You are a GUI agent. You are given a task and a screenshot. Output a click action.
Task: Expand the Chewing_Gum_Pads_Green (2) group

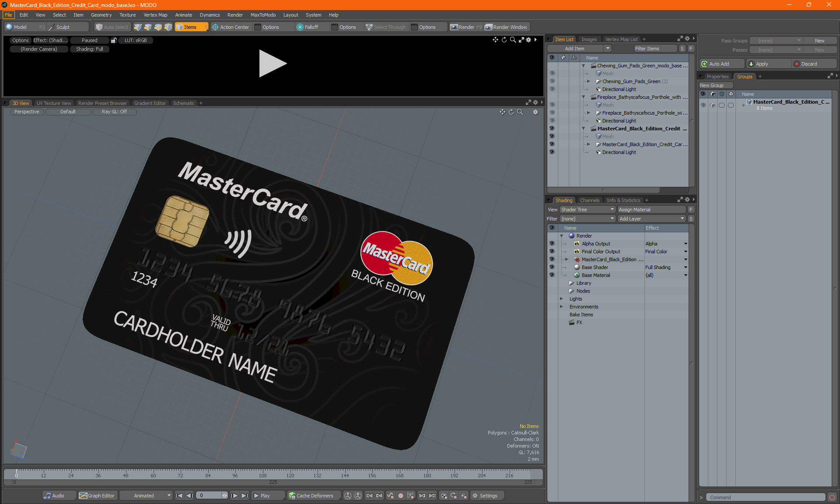point(588,81)
